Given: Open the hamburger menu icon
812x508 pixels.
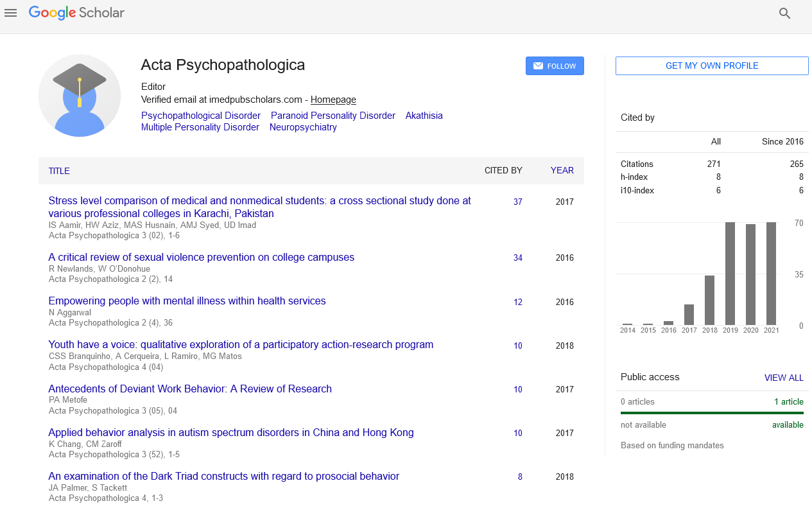Looking at the screenshot, I should (x=10, y=13).
